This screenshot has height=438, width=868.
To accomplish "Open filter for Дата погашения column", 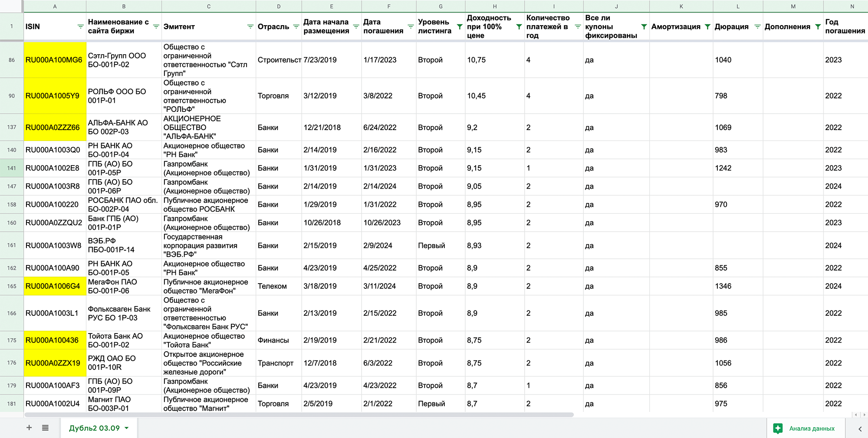I will (411, 26).
